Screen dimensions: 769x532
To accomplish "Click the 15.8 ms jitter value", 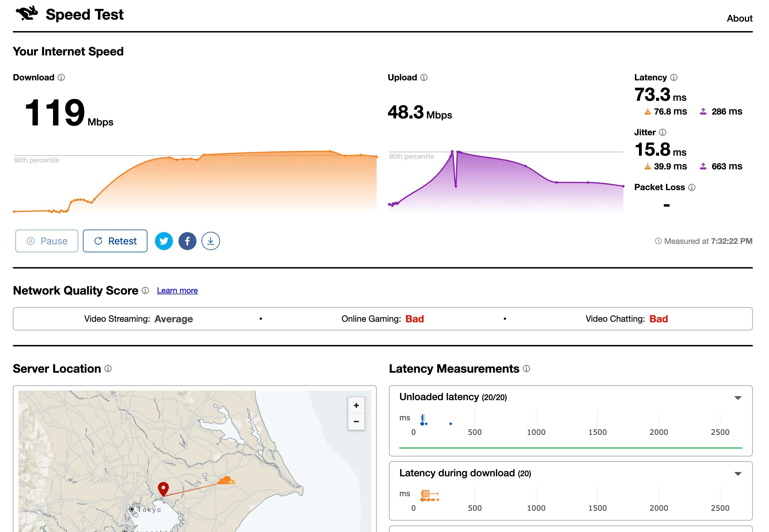I will [660, 149].
